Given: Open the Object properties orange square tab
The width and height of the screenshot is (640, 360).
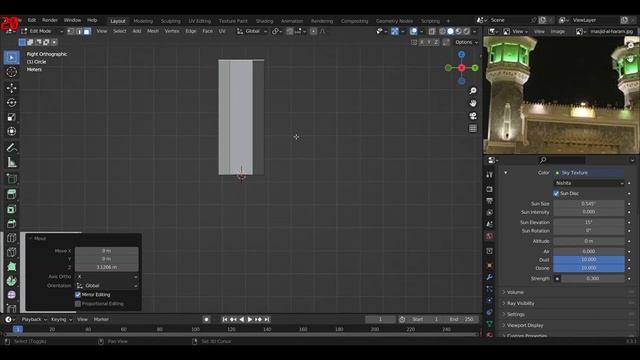Looking at the screenshot, I should [x=489, y=266].
